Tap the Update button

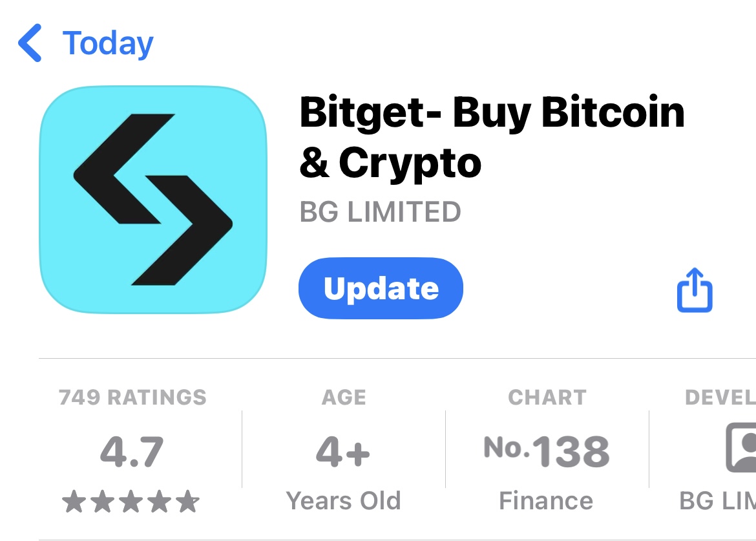click(x=381, y=288)
